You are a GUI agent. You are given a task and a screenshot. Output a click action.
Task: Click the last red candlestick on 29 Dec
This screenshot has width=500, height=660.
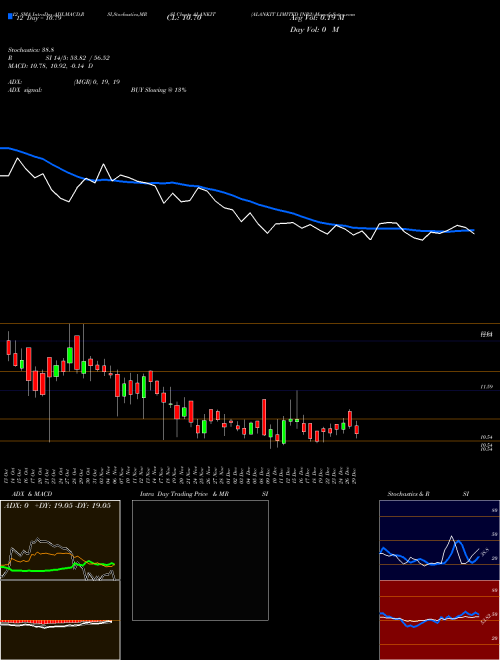pos(357,429)
